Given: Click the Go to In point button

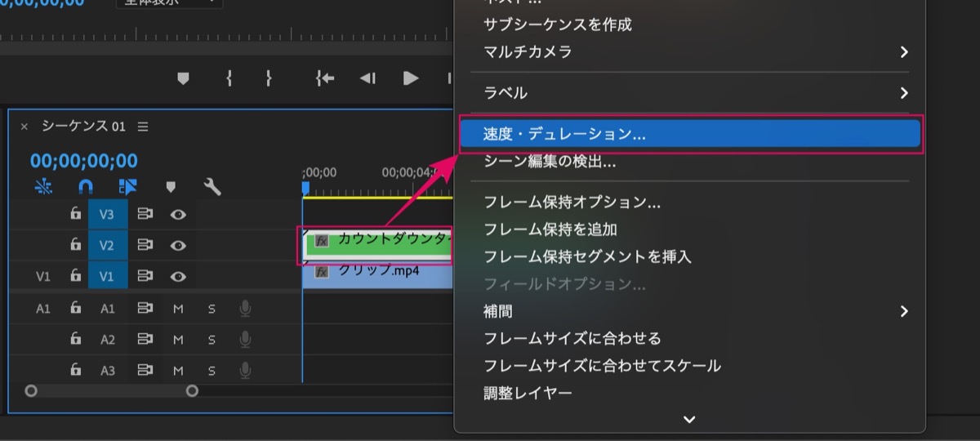Looking at the screenshot, I should (325, 78).
